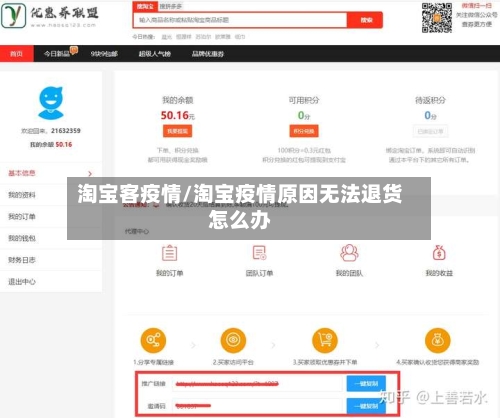This screenshot has width=500, height=418.
Task: Click the blue smiley user avatar
Action: 51,103
